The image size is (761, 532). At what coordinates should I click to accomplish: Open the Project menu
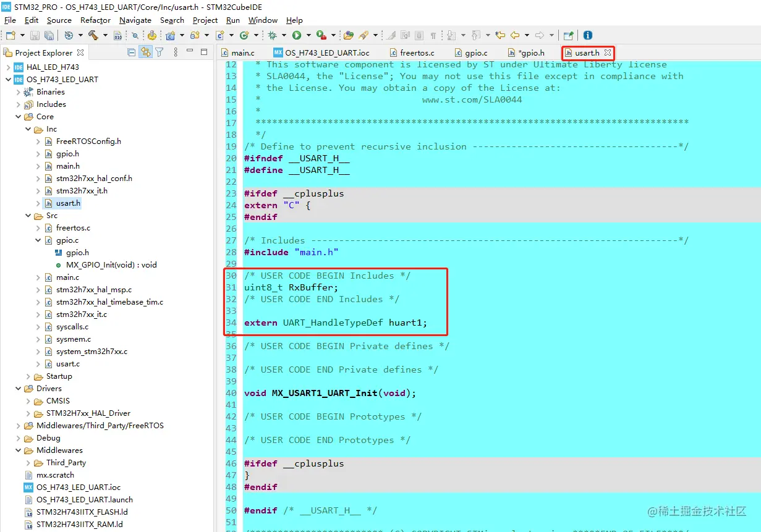(x=205, y=20)
